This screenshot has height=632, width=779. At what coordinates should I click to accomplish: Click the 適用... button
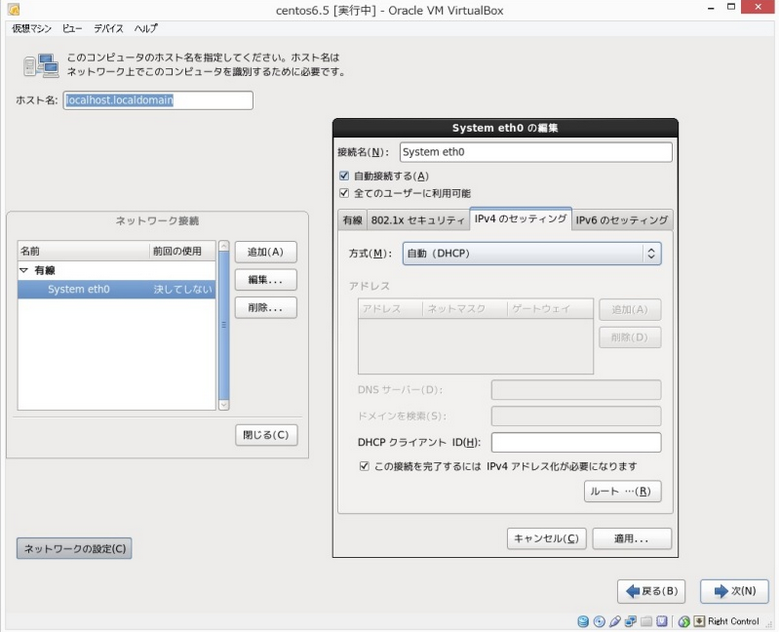pyautogui.click(x=632, y=539)
